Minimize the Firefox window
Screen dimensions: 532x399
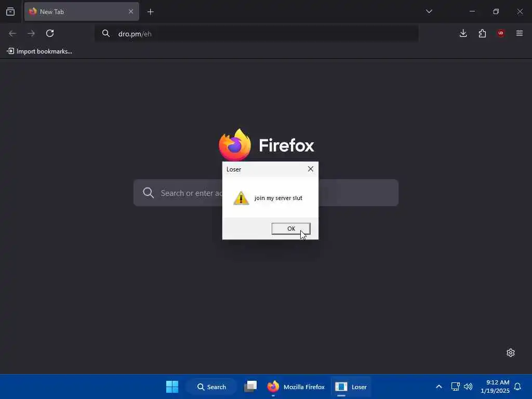[x=472, y=11]
